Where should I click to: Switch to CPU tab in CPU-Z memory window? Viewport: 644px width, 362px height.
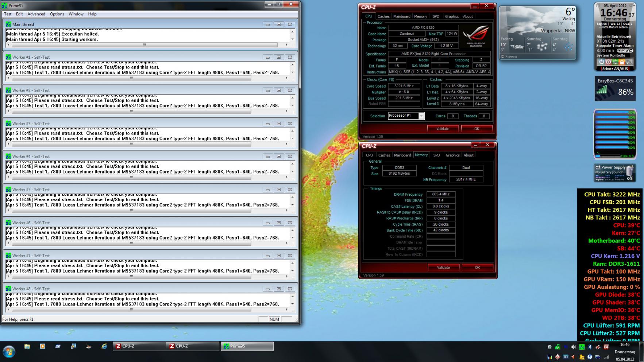(369, 155)
